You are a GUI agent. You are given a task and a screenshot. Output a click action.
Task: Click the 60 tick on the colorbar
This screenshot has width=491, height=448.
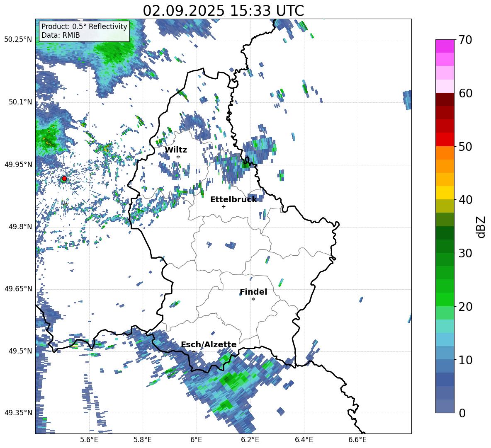465,93
